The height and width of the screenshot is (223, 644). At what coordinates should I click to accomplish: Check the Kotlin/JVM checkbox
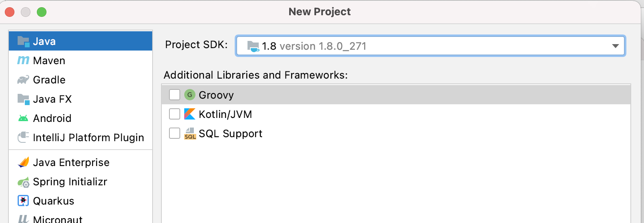click(175, 114)
